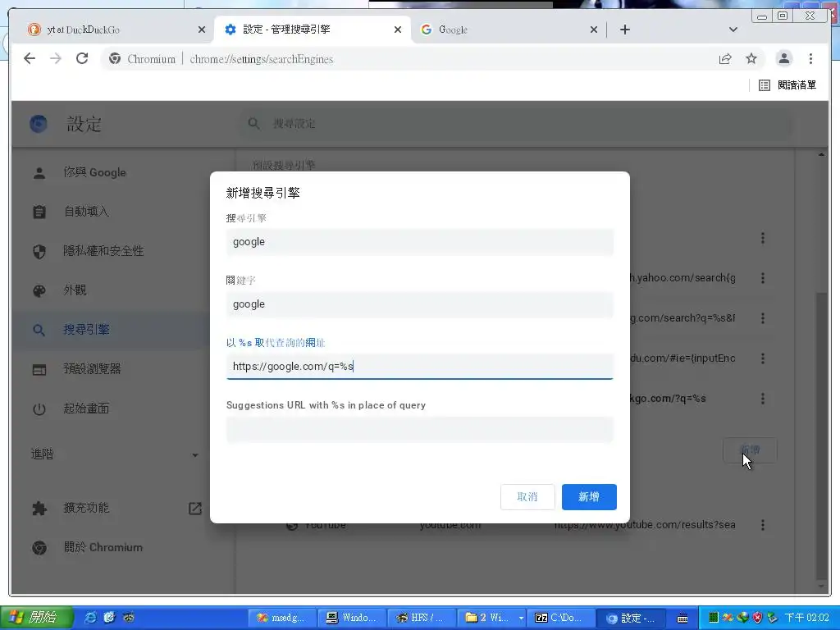Image resolution: width=840 pixels, height=630 pixels.
Task: Close the Google tab
Action: pos(594,30)
